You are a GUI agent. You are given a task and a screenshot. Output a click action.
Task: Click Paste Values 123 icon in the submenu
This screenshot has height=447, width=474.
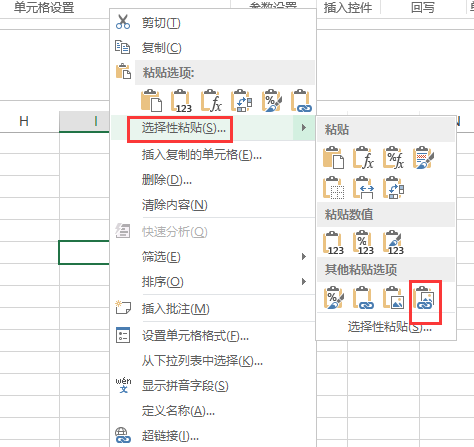[x=333, y=243]
